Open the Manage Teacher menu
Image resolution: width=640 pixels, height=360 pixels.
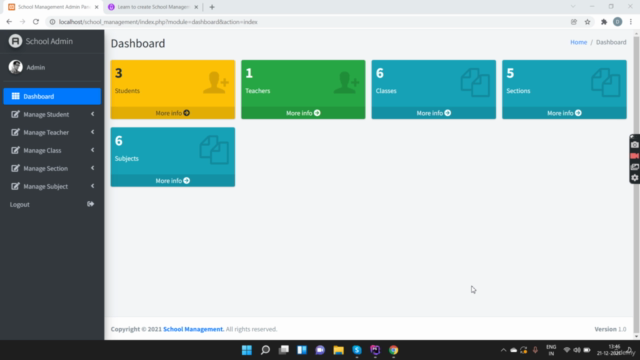pos(52,132)
